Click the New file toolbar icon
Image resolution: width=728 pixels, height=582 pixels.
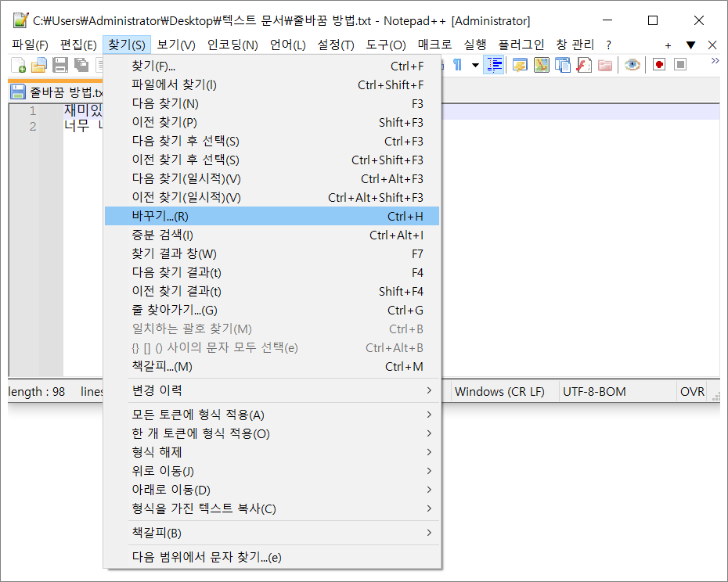pos(18,65)
